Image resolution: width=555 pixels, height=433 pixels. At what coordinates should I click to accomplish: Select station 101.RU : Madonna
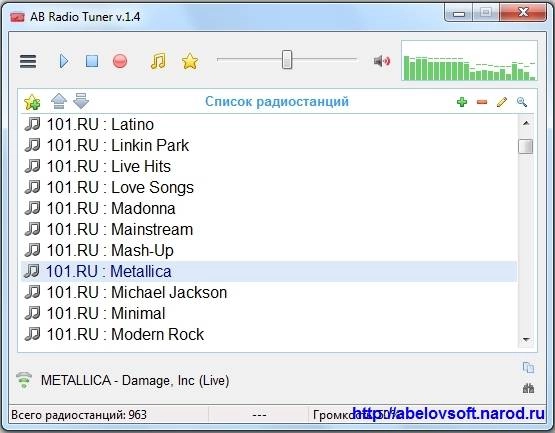coord(269,209)
